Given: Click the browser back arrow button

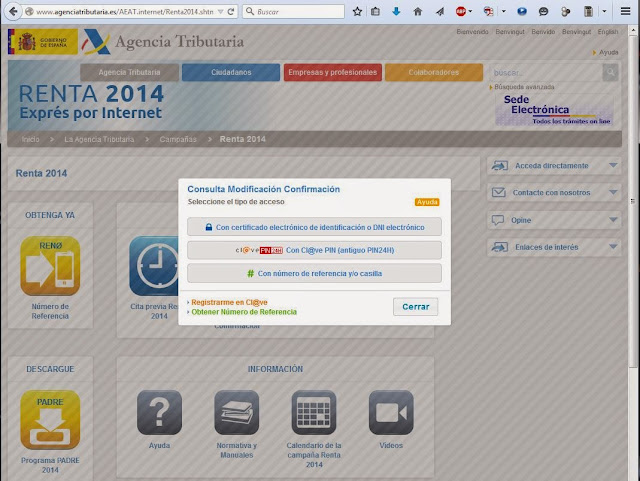Looking at the screenshot, I should pyautogui.click(x=13, y=11).
